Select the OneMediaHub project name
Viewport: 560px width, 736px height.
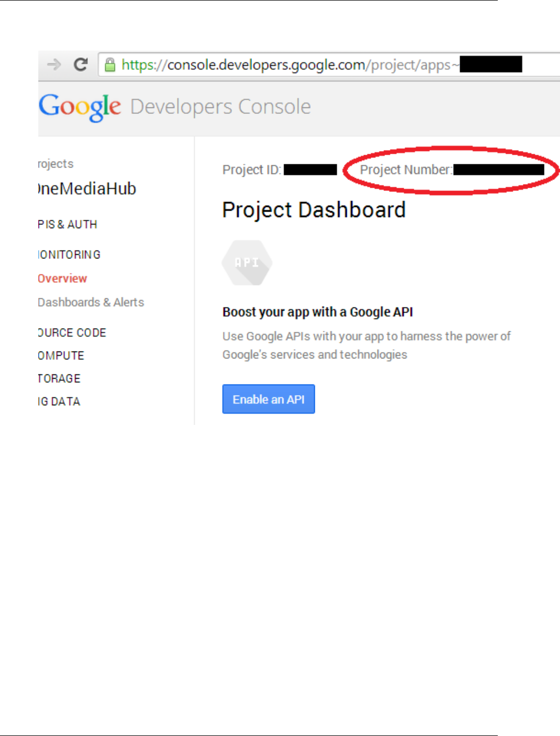point(87,189)
